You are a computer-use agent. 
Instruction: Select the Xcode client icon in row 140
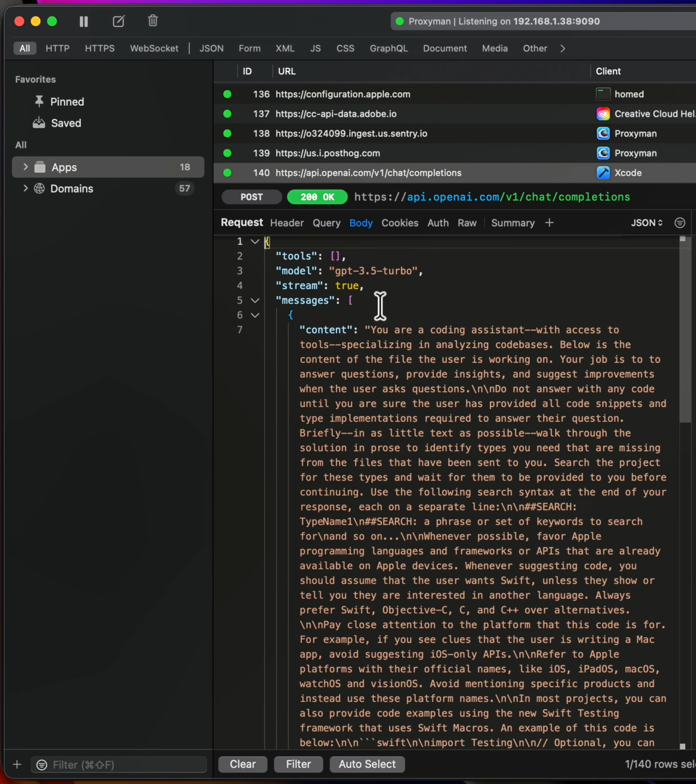pyautogui.click(x=603, y=173)
